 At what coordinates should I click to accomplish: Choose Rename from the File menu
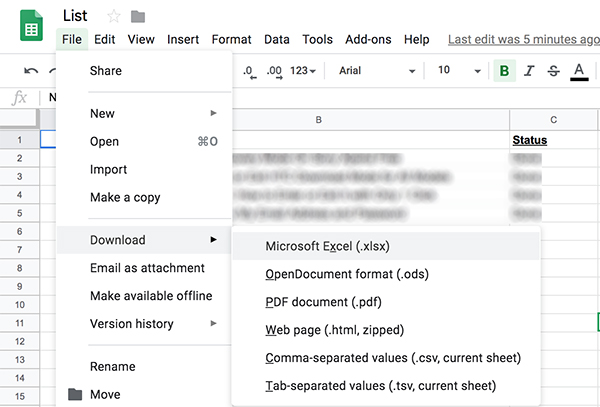144,366
